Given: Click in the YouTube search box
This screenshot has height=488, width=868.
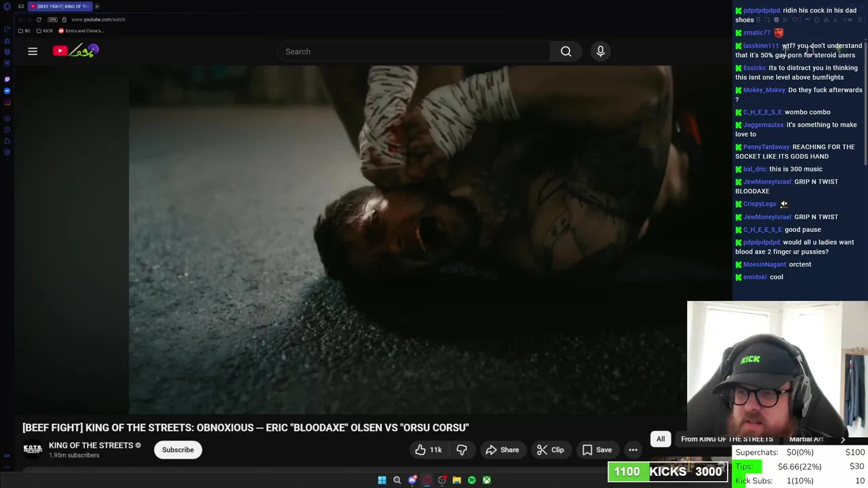Looking at the screenshot, I should pos(414,52).
